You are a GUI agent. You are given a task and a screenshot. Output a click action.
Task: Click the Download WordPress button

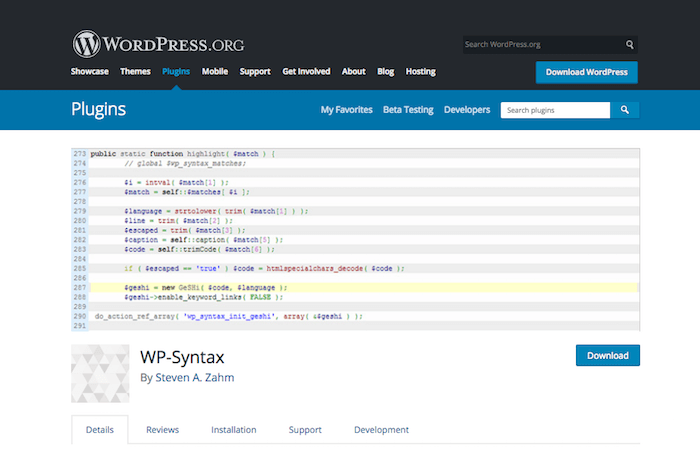(x=587, y=72)
